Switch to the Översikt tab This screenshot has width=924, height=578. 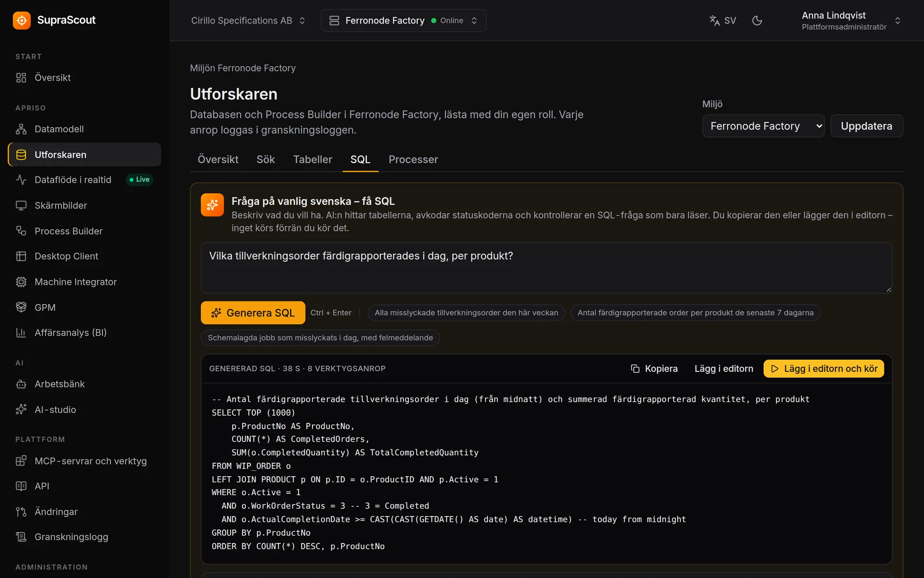pos(218,160)
